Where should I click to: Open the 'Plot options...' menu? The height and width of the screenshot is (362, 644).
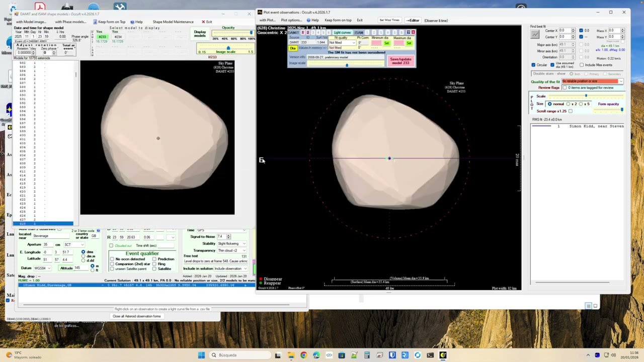pos(291,20)
